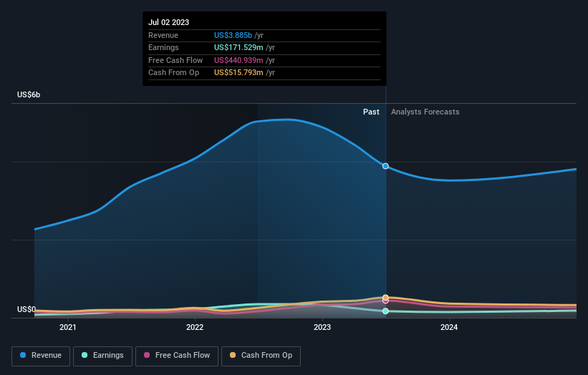The width and height of the screenshot is (588, 375).
Task: Click the pink Free Cash Flow legend dot
Action: [x=147, y=355]
